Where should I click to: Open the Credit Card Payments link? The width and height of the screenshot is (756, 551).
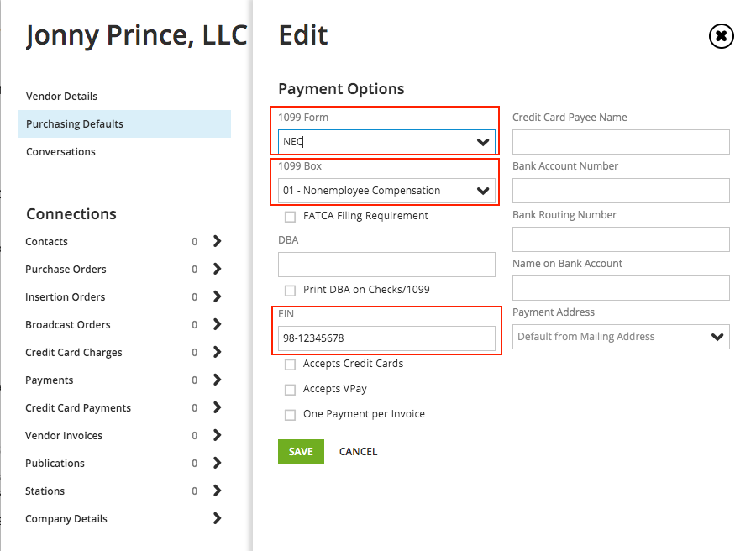(78, 408)
